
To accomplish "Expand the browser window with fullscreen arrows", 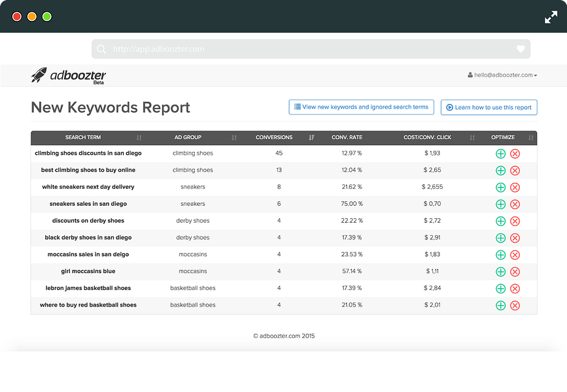I will tap(551, 17).
